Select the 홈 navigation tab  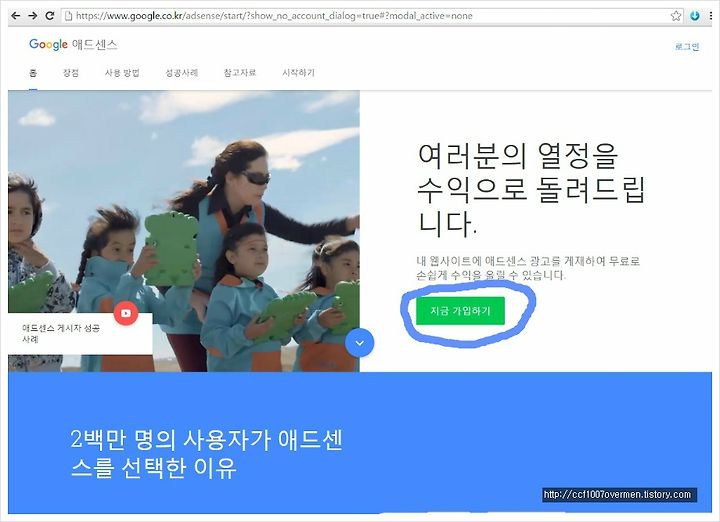tap(33, 73)
